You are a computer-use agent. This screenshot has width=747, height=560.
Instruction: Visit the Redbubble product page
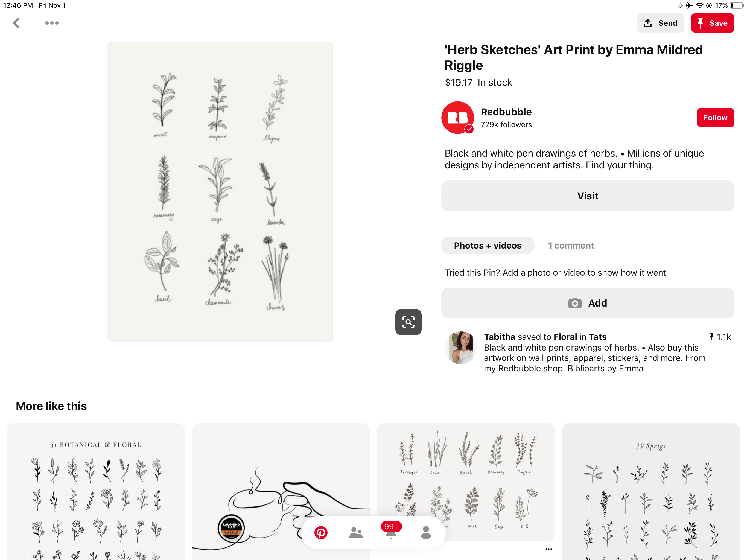click(x=587, y=196)
